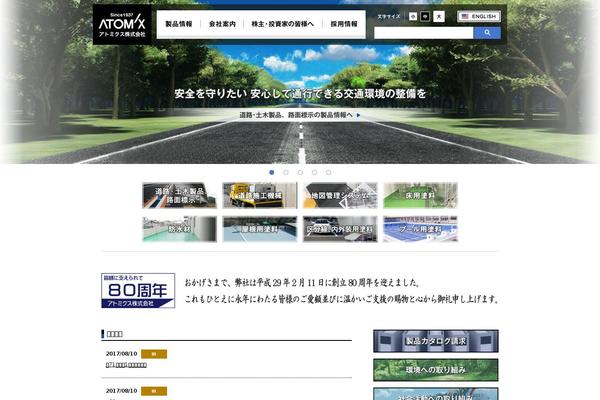Click the blue search magnifier button
This screenshot has width=600, height=400.
point(487,33)
